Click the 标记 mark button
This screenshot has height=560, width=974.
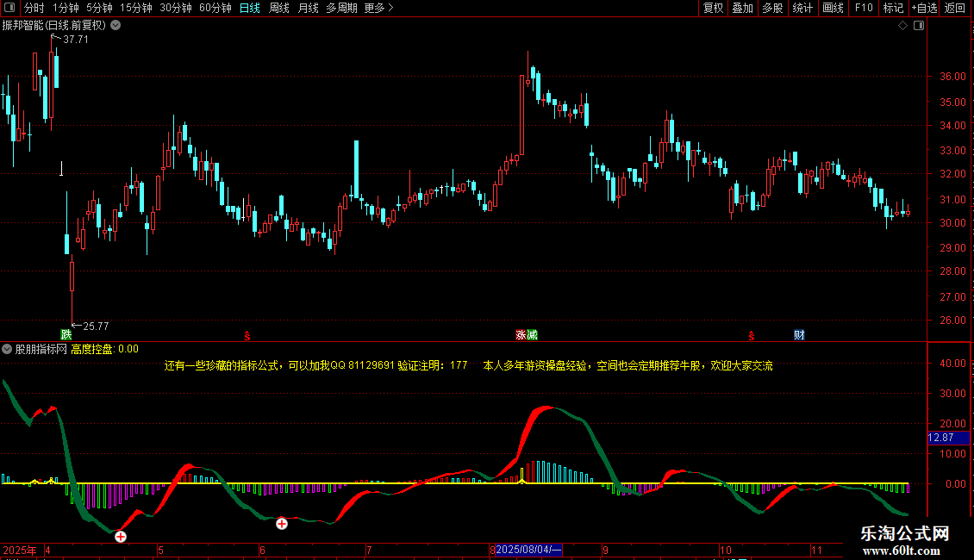pos(893,8)
